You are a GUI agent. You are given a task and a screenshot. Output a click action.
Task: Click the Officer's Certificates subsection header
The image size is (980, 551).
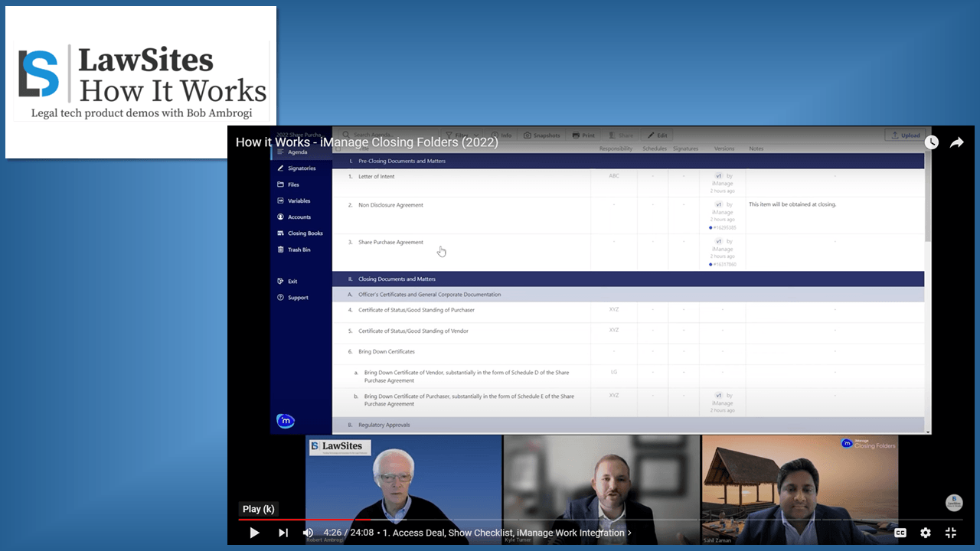(628, 295)
